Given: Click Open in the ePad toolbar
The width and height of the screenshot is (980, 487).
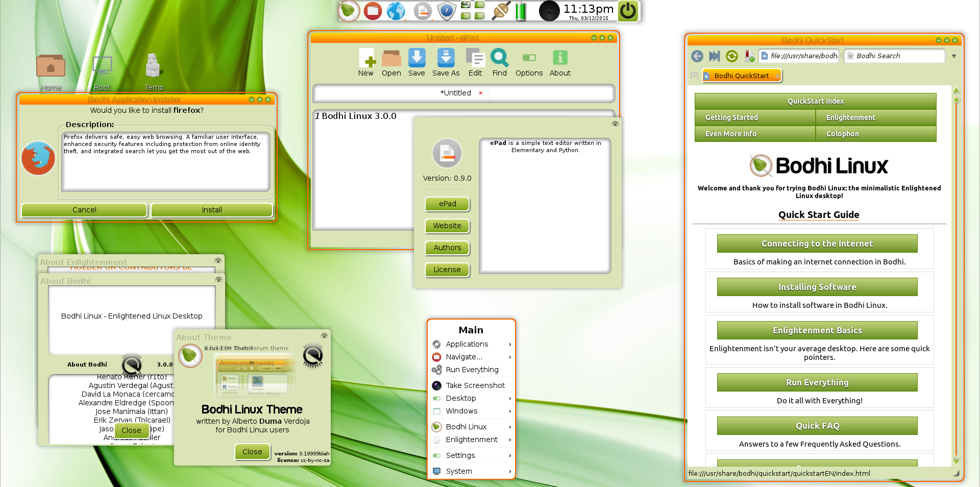Looking at the screenshot, I should (x=391, y=62).
